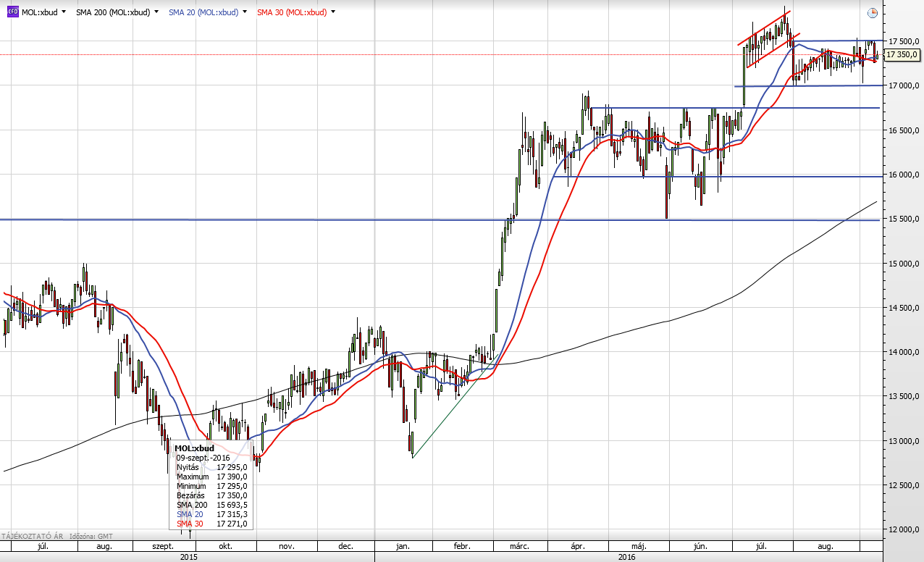924x562 pixels.
Task: Click the 14 000,0 price axis label
Action: 903,353
